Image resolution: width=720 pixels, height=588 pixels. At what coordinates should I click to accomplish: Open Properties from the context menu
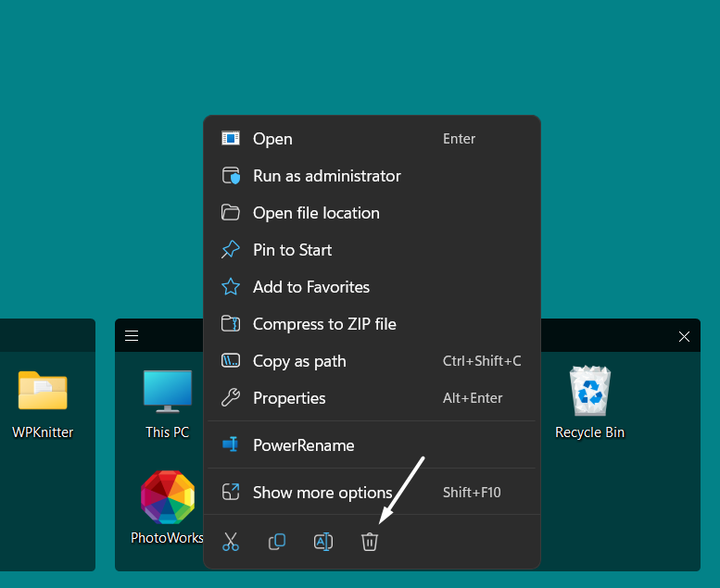pyautogui.click(x=289, y=398)
